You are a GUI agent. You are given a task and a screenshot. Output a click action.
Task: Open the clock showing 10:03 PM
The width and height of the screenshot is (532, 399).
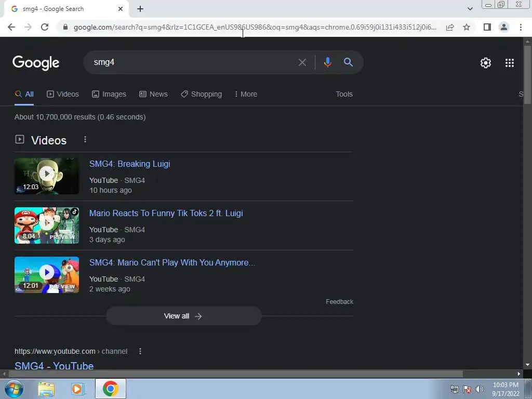[506, 389]
